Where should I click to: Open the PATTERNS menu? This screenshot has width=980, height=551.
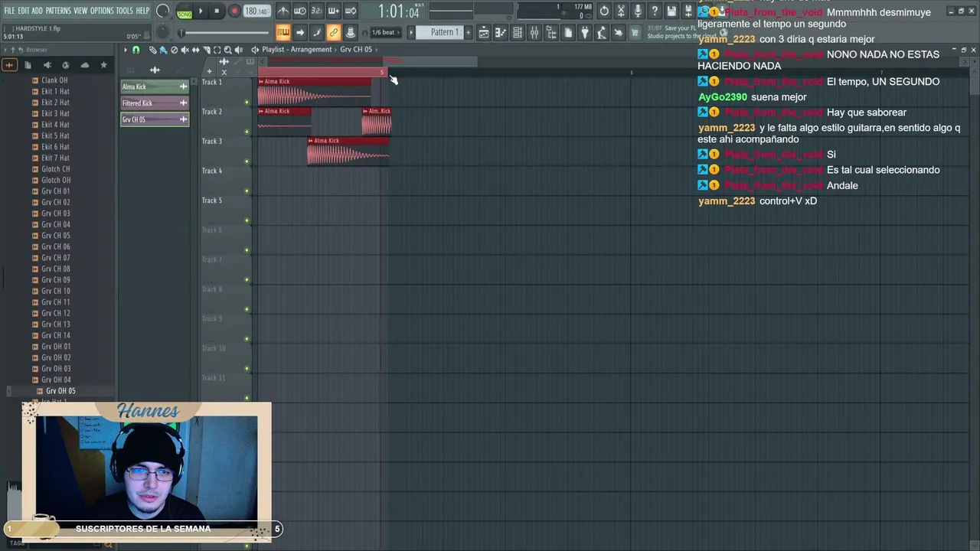click(58, 11)
